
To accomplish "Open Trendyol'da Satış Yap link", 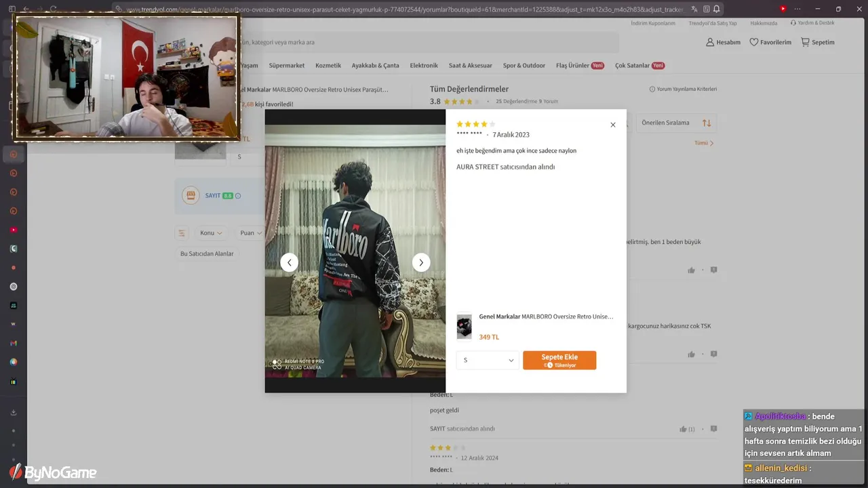I will 713,23.
